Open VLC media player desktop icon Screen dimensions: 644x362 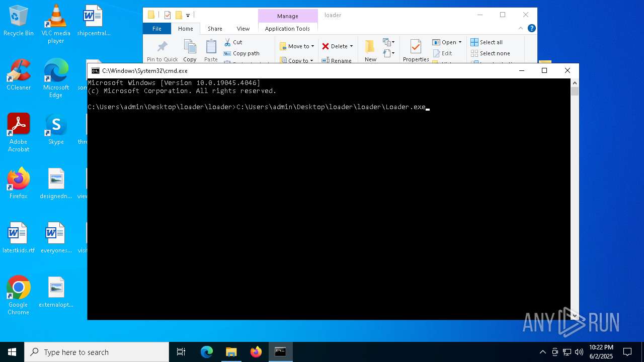click(56, 24)
